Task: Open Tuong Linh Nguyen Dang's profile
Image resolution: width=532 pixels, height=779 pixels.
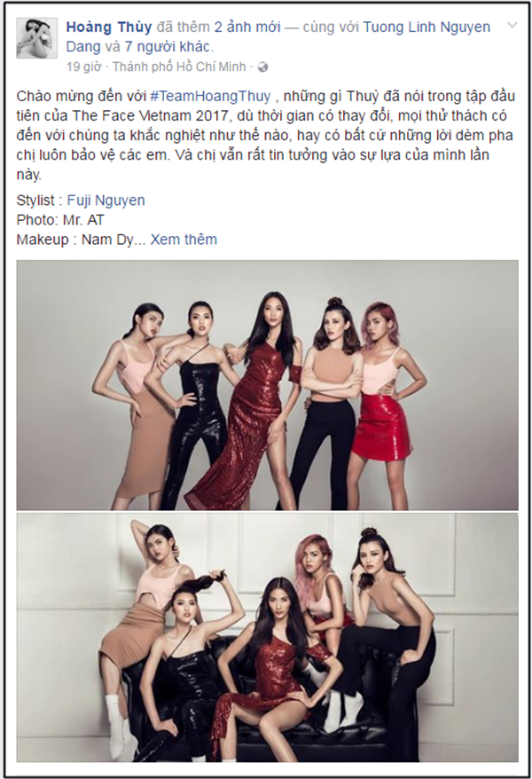Action: (278, 36)
